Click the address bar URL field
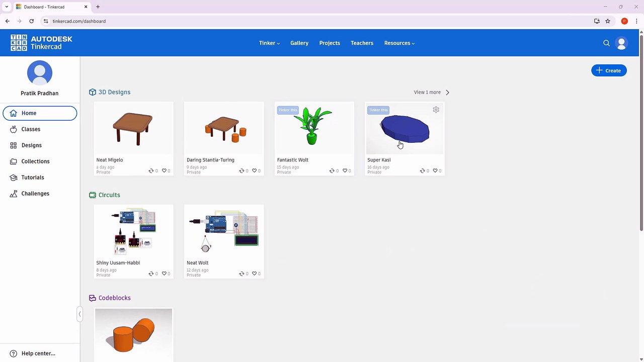 coord(317,21)
